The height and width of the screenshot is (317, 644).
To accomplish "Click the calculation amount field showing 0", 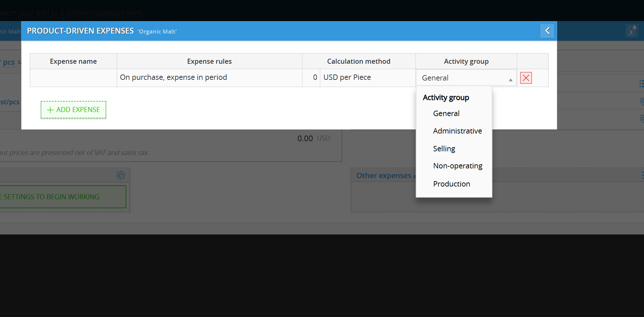I will click(311, 77).
